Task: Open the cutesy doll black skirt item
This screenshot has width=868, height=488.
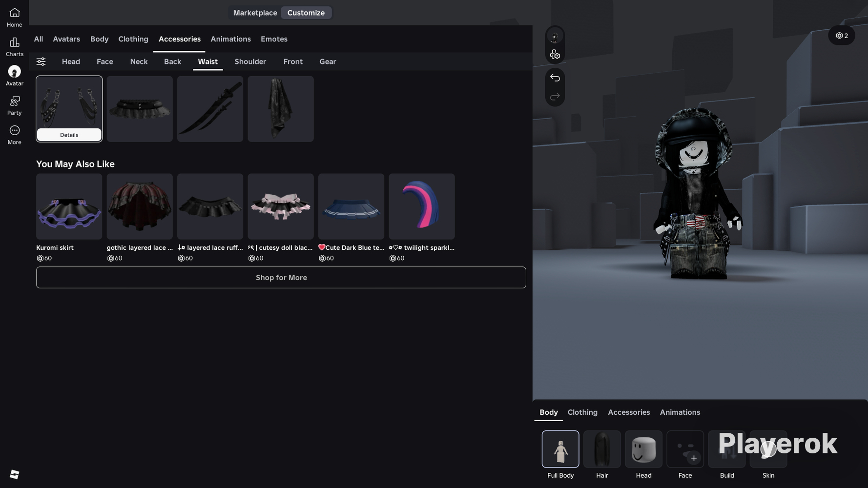Action: coord(281,206)
